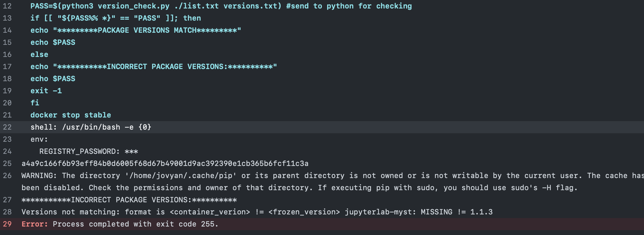Click line number 29 of the log
The height and width of the screenshot is (235, 644).
[7, 224]
